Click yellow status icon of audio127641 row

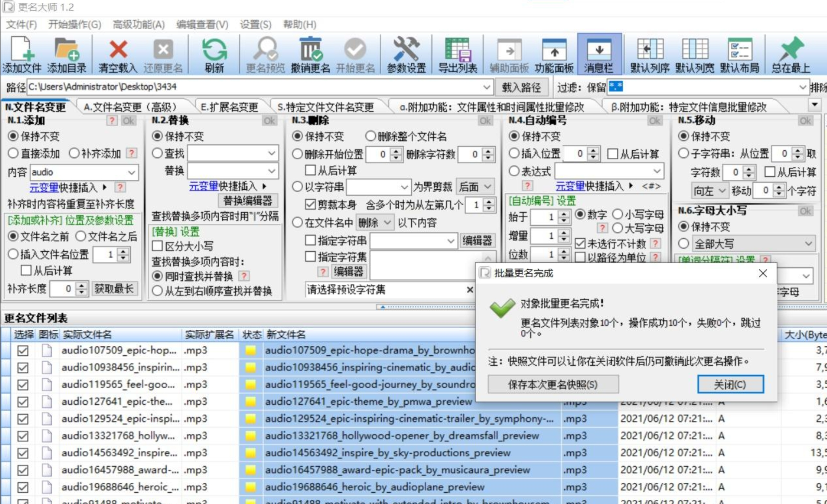coord(250,402)
